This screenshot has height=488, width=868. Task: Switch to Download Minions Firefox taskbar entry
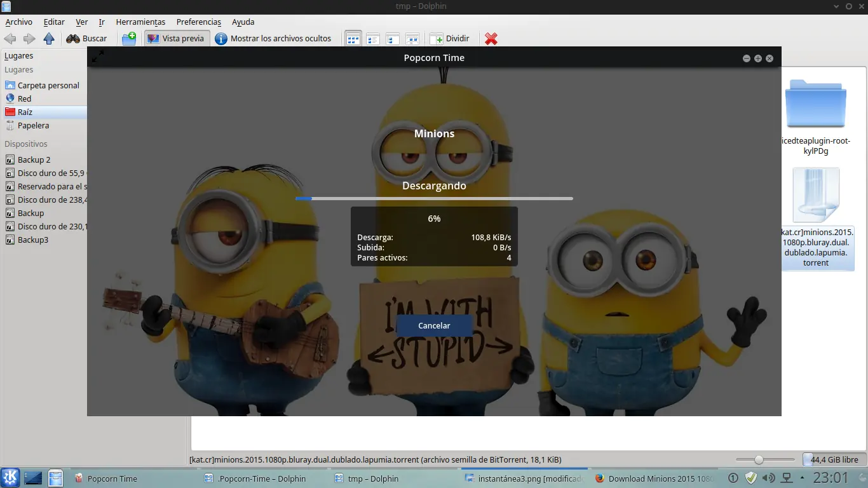[653, 478]
